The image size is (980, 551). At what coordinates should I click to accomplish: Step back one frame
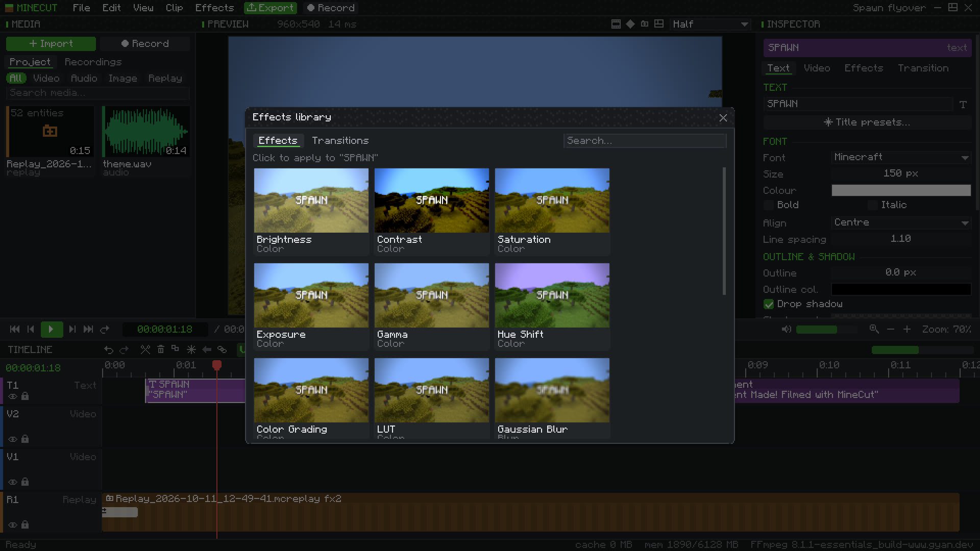point(31,329)
